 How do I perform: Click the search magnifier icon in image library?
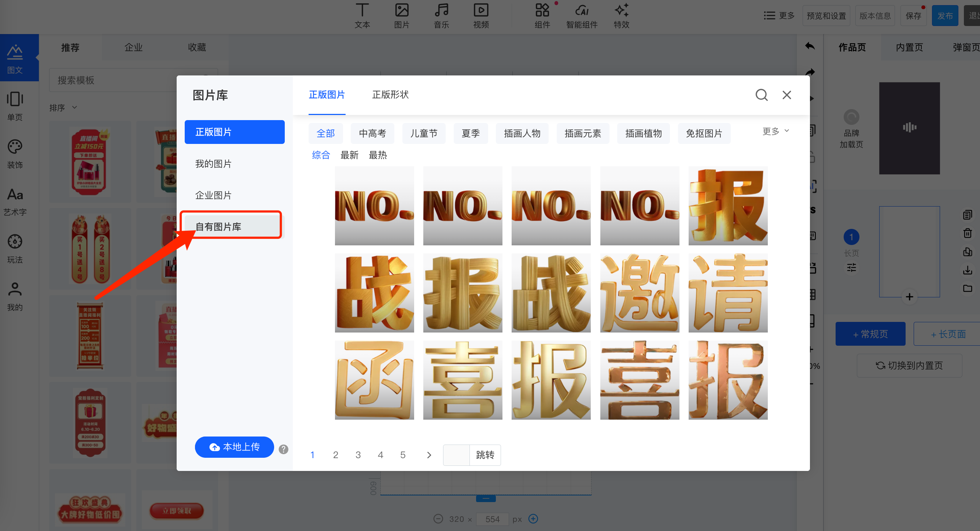tap(761, 94)
